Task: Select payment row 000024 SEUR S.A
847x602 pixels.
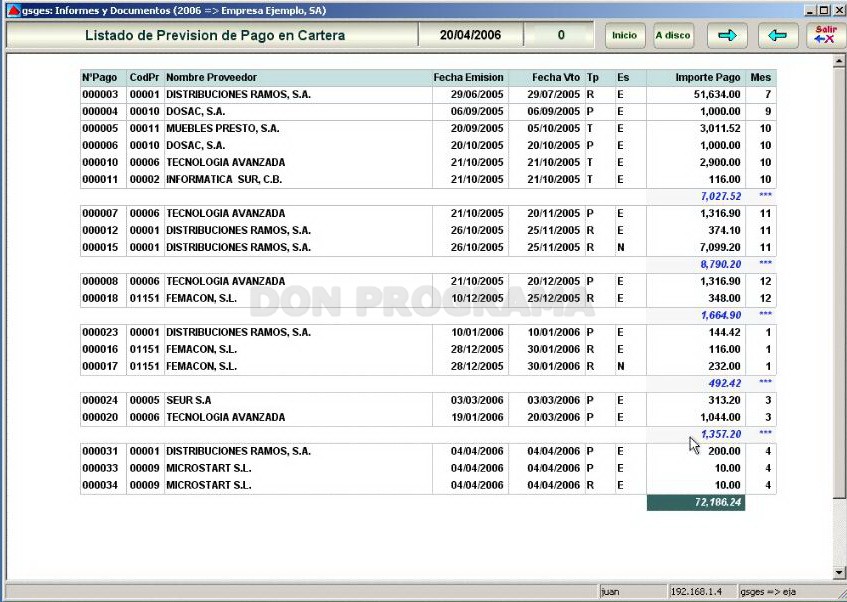Action: (428, 400)
